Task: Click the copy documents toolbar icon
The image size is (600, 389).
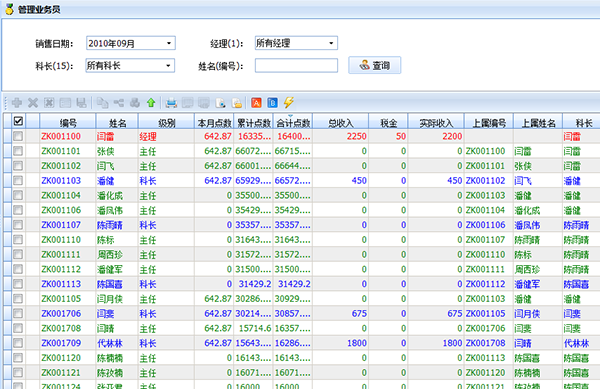Action: point(102,103)
